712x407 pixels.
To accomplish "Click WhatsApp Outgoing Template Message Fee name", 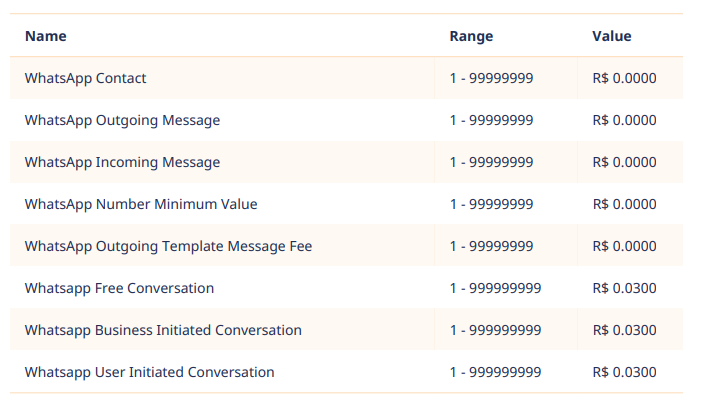I will click(x=168, y=246).
